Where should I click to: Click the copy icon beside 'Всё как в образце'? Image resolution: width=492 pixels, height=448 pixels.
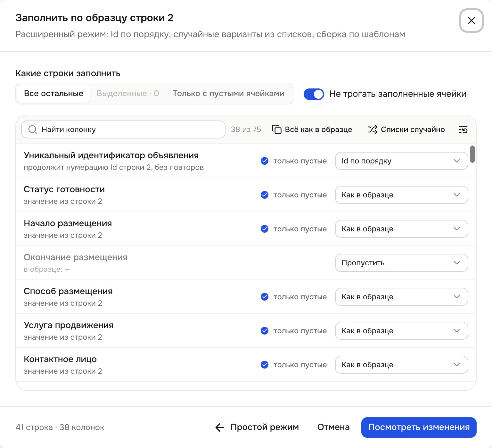277,129
